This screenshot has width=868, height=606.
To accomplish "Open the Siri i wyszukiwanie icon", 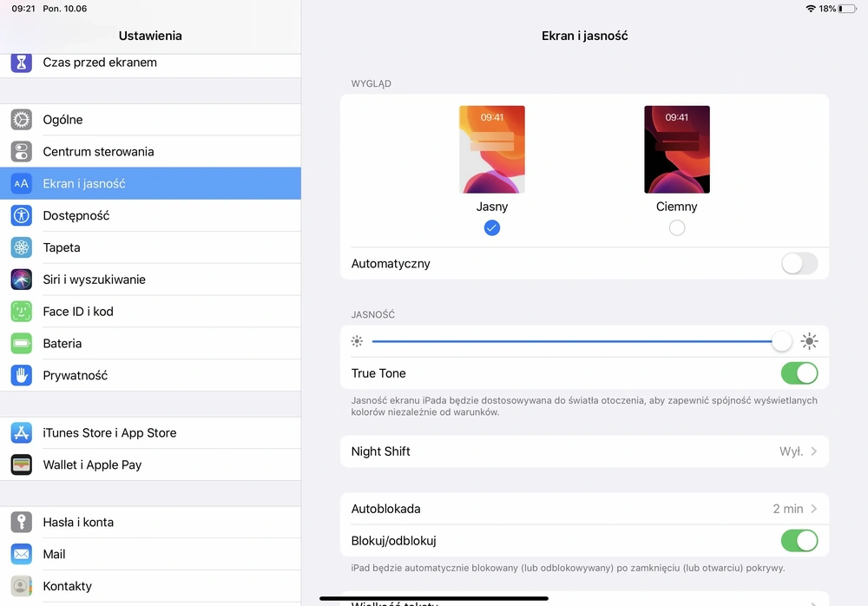I will [x=21, y=280].
